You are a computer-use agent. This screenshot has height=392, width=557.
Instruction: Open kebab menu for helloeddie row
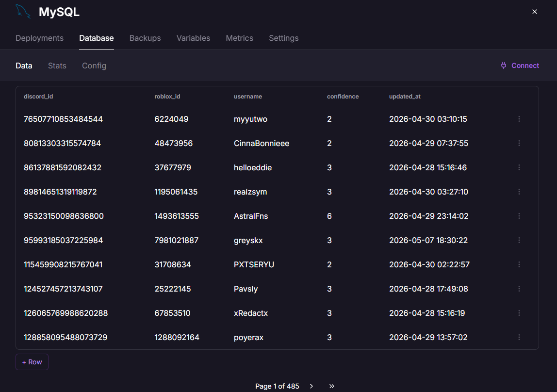pyautogui.click(x=519, y=167)
